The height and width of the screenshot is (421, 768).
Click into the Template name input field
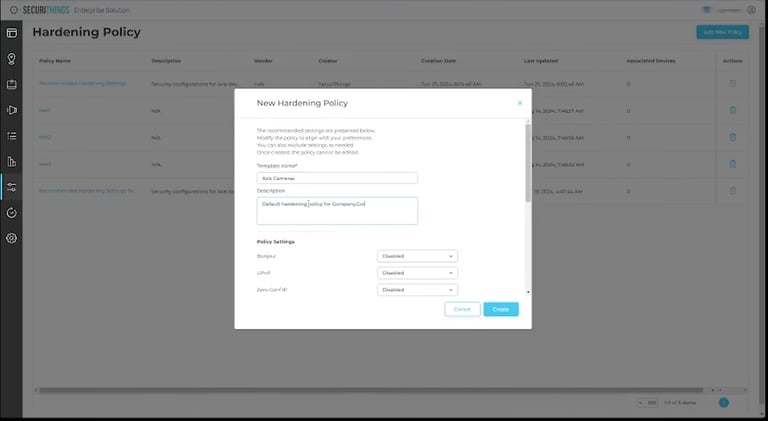[x=337, y=178]
